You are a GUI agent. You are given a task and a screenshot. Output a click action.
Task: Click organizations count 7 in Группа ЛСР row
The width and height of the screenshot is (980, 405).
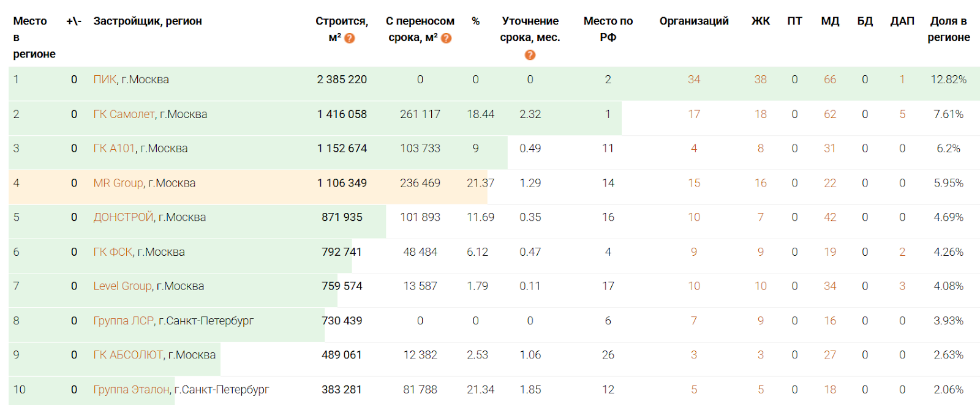click(x=694, y=321)
